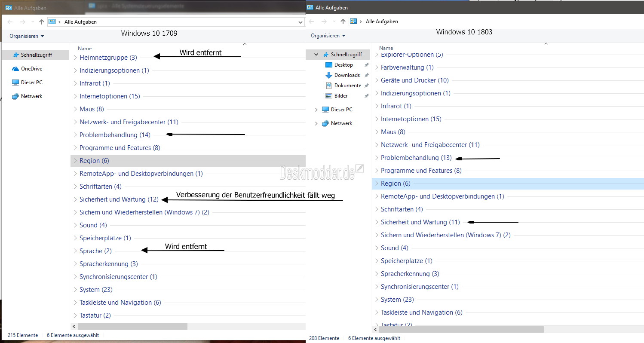
Task: Select Schnellzugriff in the 1803 sidebar
Action: pyautogui.click(x=342, y=55)
